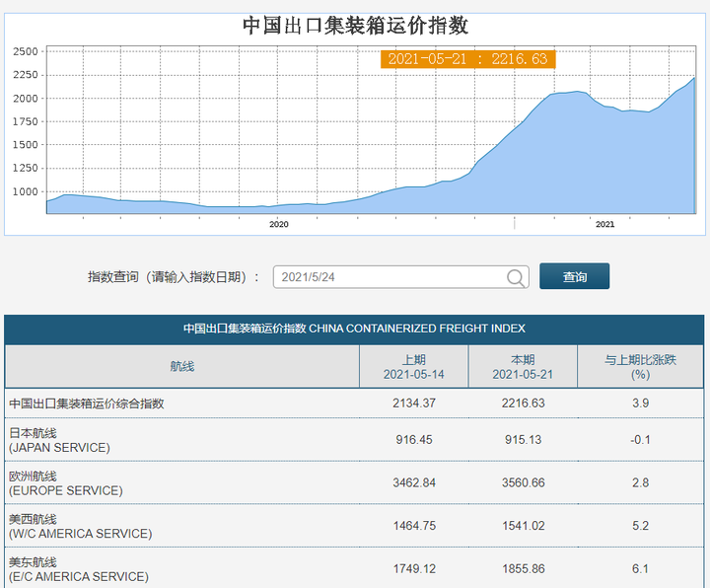
Task: Focus the index date input field
Action: [400, 277]
